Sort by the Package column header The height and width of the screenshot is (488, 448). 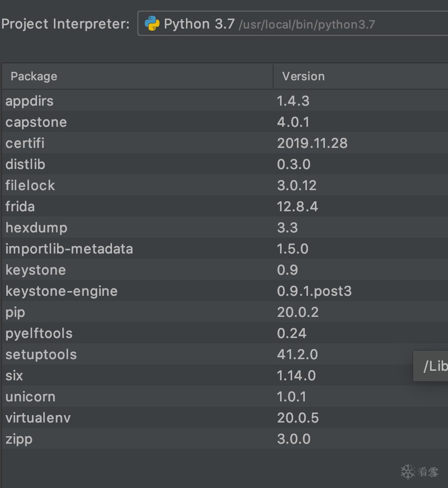pyautogui.click(x=34, y=77)
